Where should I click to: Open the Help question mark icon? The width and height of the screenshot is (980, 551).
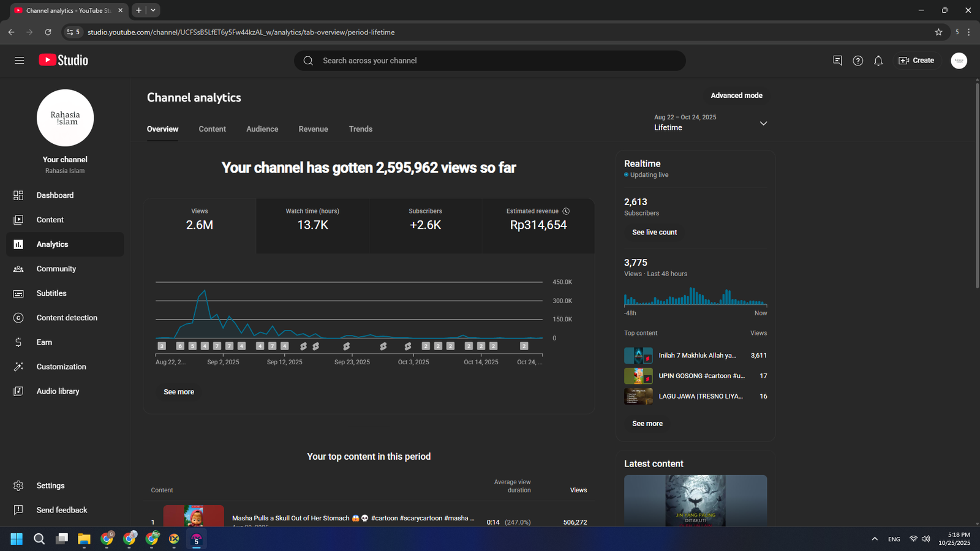coord(858,61)
